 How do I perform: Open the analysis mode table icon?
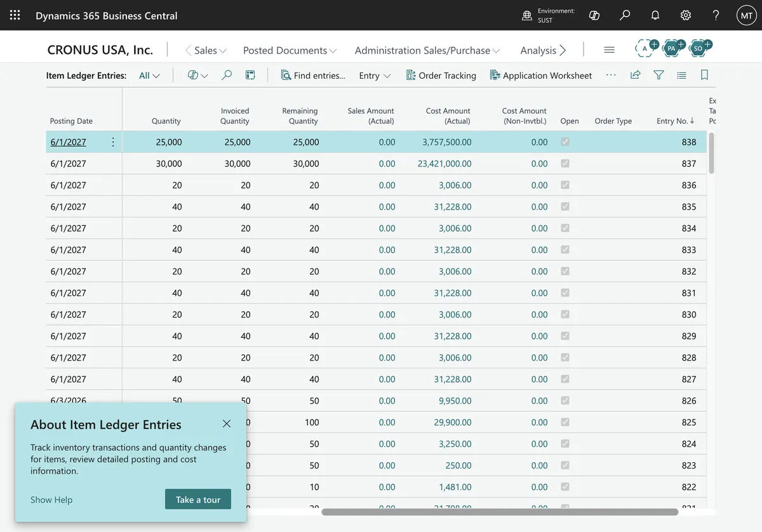coord(250,75)
